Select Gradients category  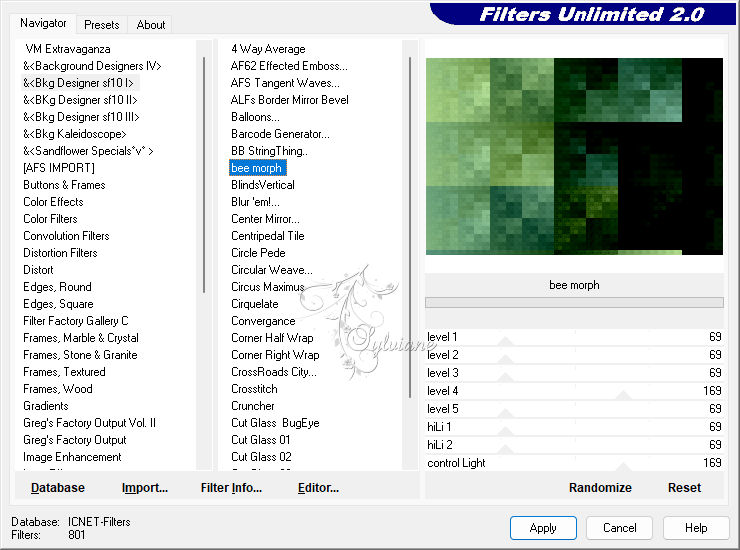tap(46, 406)
